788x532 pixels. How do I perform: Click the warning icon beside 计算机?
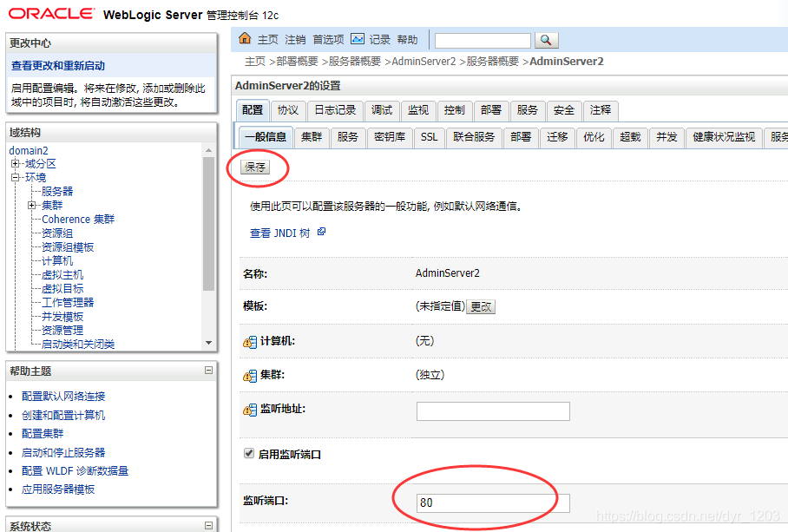[x=250, y=342]
